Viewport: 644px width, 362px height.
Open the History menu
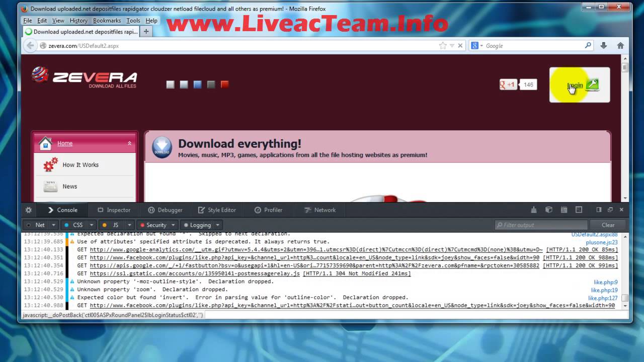click(78, 21)
